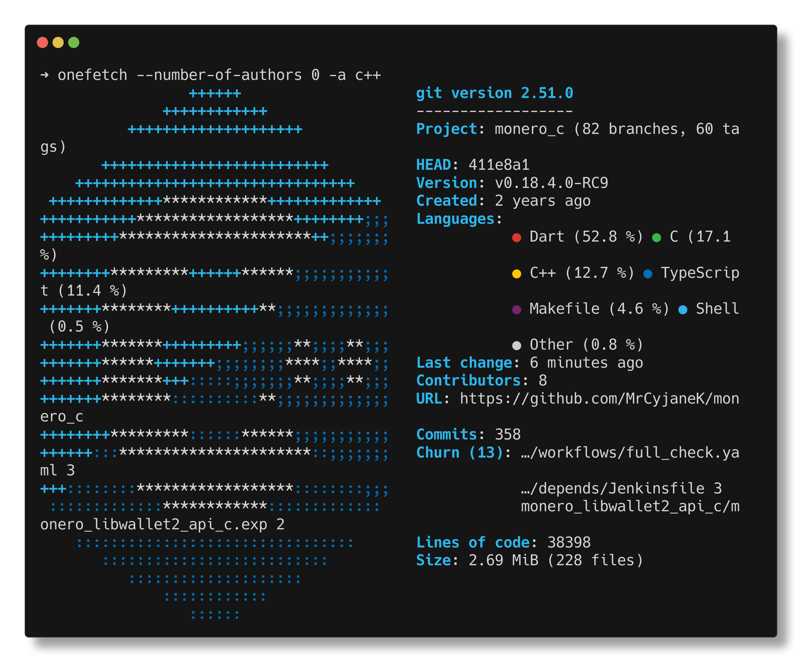Click the Commits count 358
This screenshot has width=812, height=672.
(x=508, y=435)
